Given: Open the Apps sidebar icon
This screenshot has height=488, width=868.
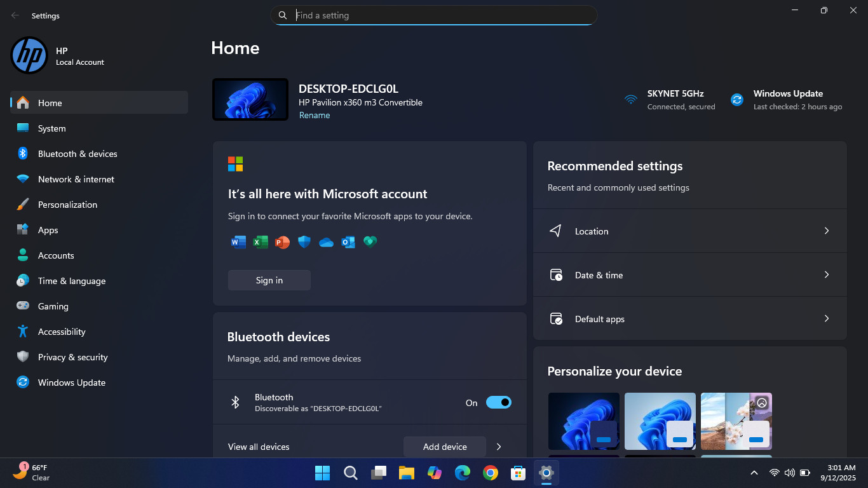Looking at the screenshot, I should (x=23, y=229).
